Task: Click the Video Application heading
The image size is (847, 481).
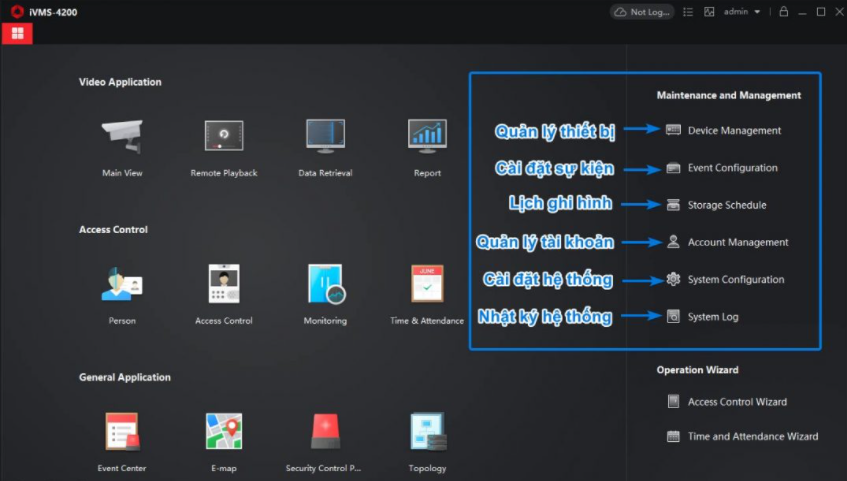Action: click(x=120, y=82)
